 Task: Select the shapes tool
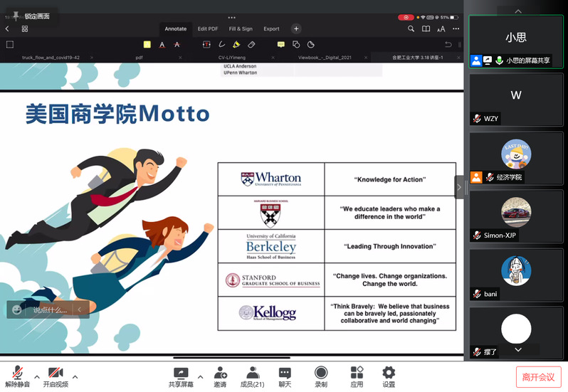(x=296, y=45)
